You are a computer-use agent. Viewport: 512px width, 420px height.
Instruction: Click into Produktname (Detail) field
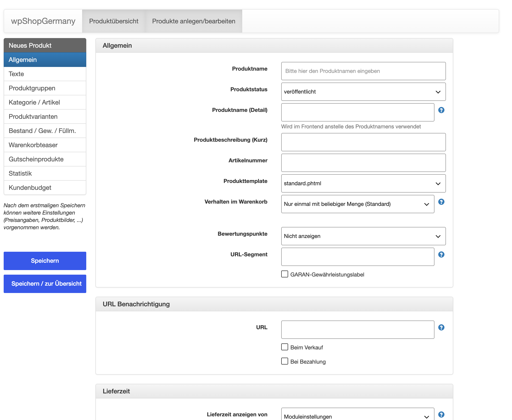(358, 112)
